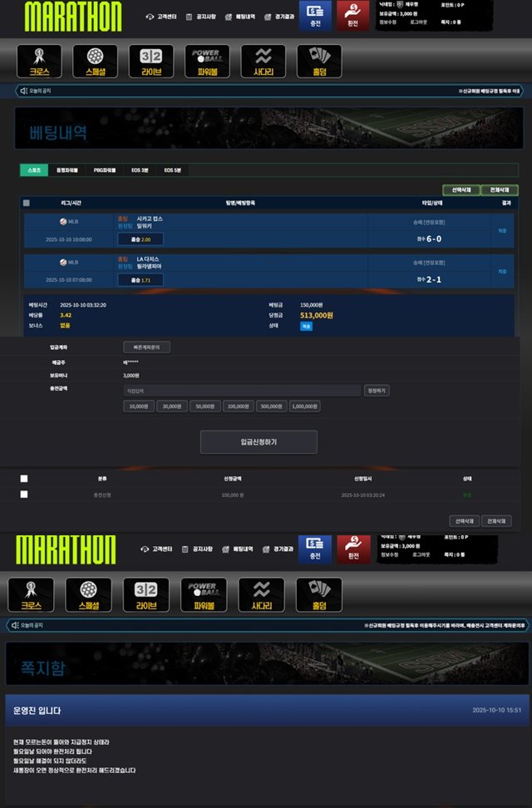532x808 pixels.
Task: Click the 2025-10-10 15:51 message timestamp
Action: click(496, 710)
